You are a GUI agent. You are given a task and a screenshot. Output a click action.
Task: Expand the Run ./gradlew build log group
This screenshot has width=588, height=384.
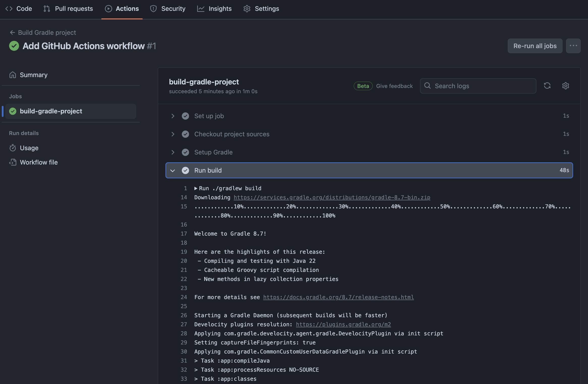[196, 188]
